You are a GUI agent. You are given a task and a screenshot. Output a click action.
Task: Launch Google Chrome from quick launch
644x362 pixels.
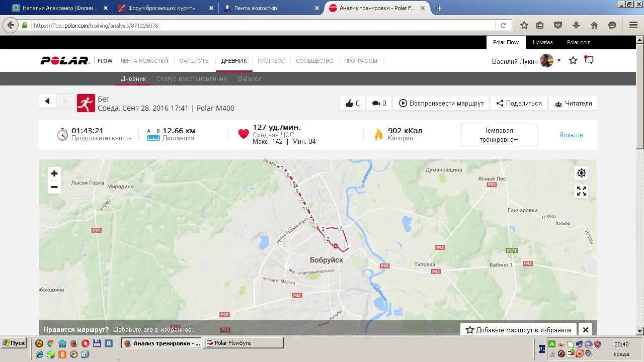[50, 343]
